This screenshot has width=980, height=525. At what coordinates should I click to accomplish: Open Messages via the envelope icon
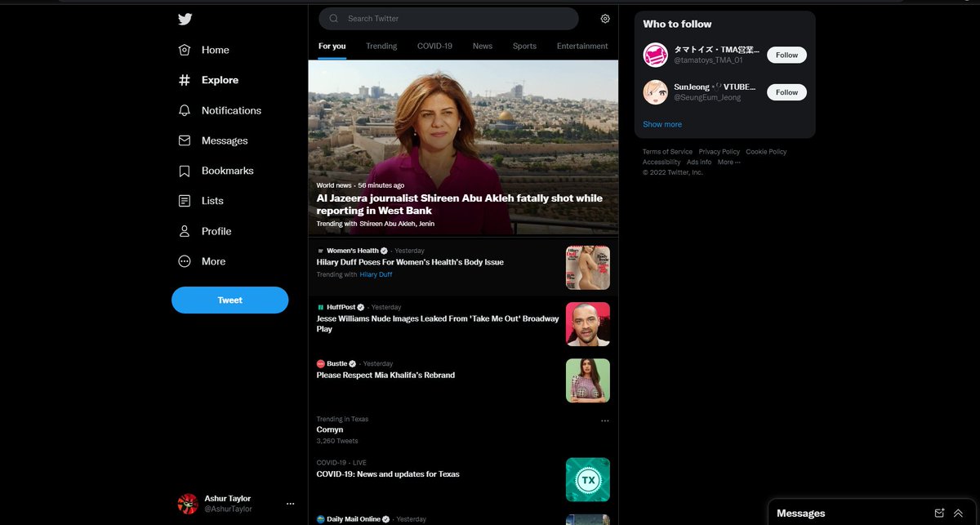(185, 140)
